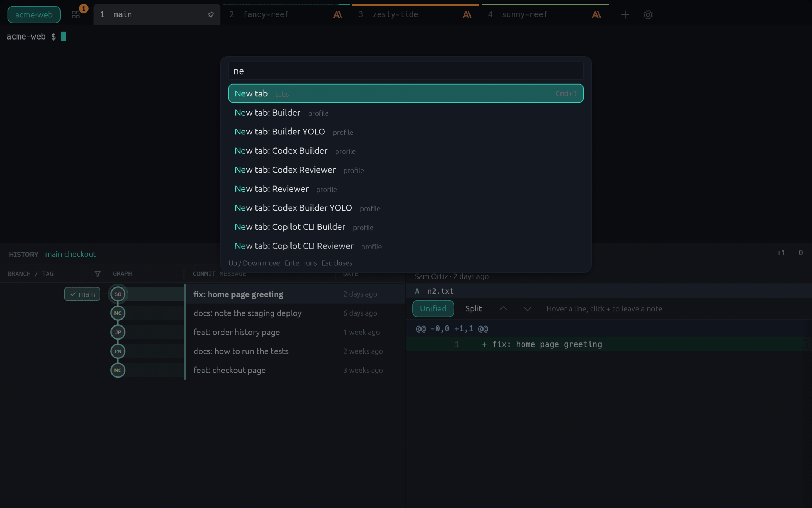
Task: Select commit 'feat: order history page'
Action: pyautogui.click(x=237, y=332)
